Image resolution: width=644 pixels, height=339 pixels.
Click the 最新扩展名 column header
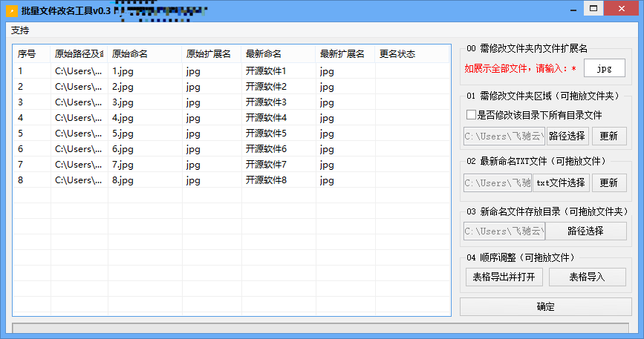pyautogui.click(x=345, y=54)
